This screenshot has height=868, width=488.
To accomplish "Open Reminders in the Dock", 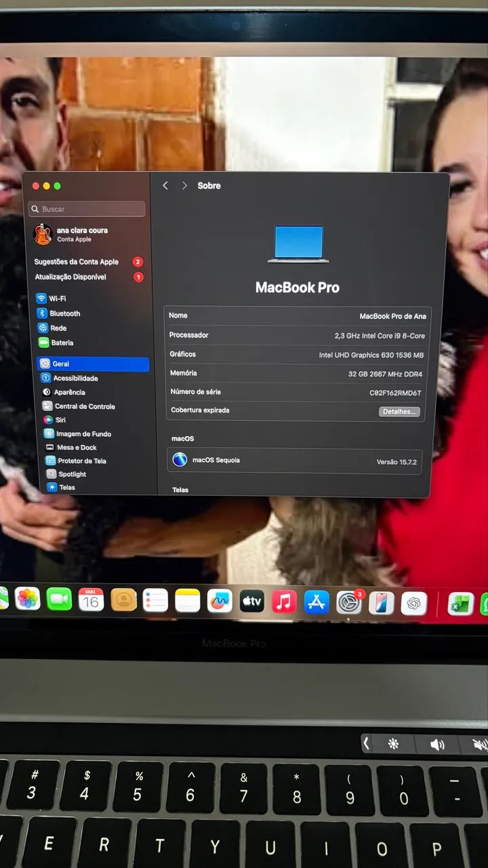I will tap(155, 600).
